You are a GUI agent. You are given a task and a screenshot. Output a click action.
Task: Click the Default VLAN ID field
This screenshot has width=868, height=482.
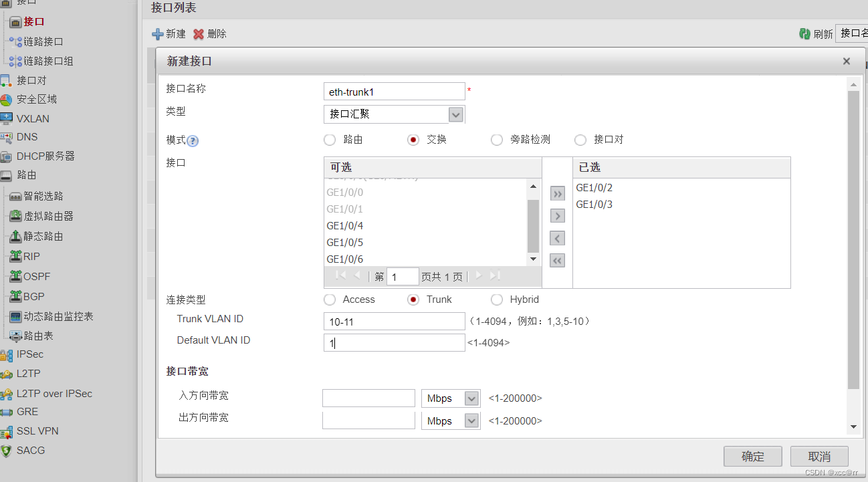point(394,343)
